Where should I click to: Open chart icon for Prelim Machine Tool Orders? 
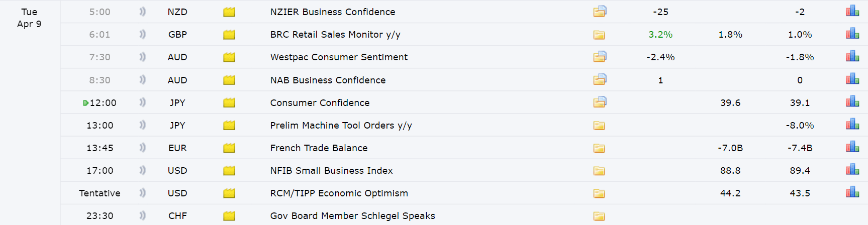852,125
